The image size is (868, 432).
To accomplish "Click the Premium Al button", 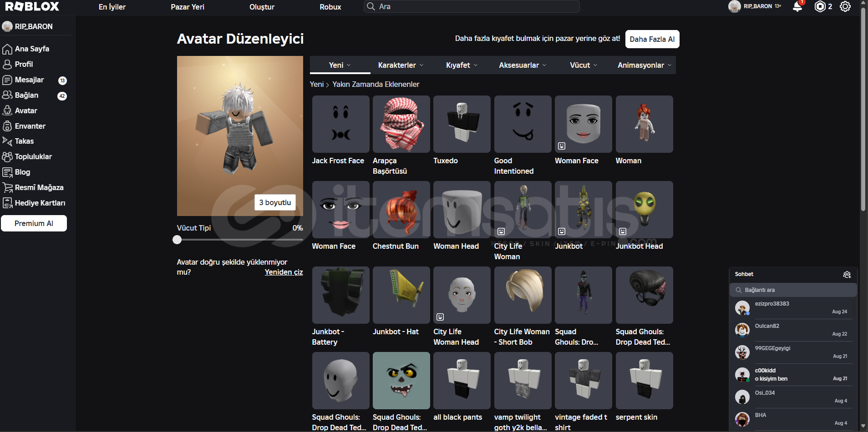I will (x=34, y=223).
